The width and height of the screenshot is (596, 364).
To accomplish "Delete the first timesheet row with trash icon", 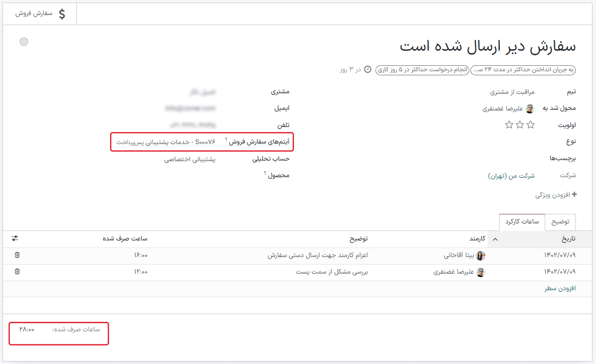I will click(x=17, y=255).
